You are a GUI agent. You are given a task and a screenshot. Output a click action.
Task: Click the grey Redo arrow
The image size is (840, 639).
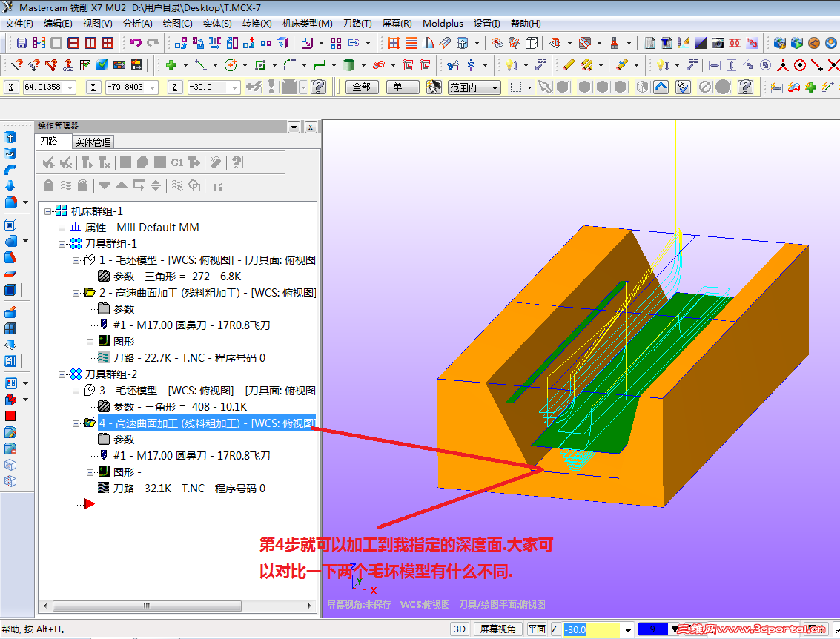click(153, 43)
